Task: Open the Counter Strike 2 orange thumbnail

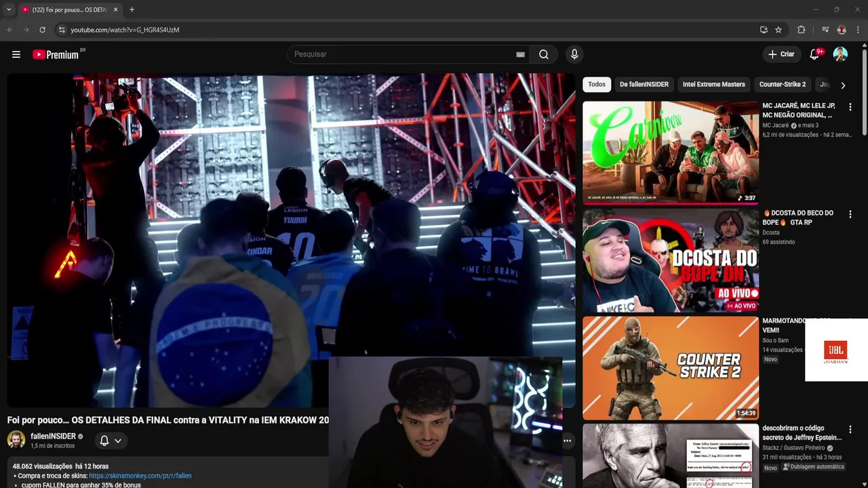Action: point(671,368)
